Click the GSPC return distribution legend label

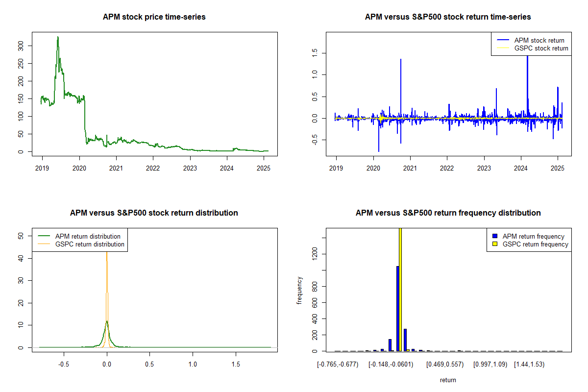coord(90,244)
